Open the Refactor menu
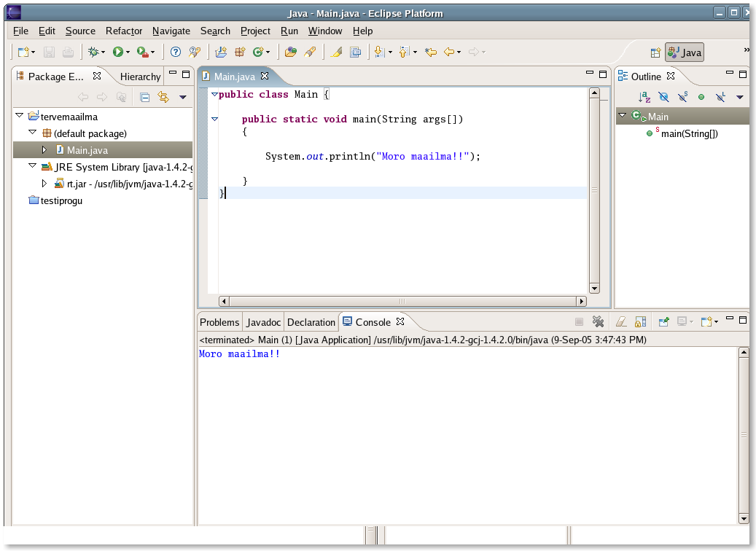Screen dimensions: 756x551 [x=124, y=31]
